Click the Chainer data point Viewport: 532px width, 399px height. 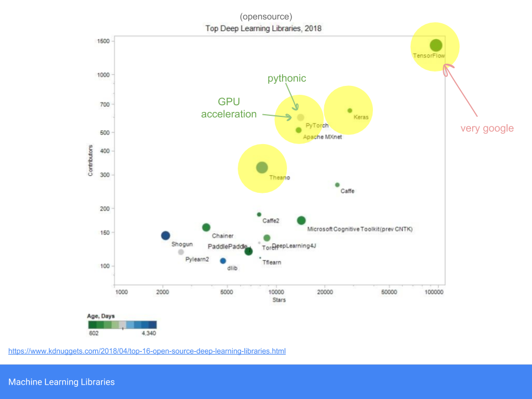click(206, 227)
